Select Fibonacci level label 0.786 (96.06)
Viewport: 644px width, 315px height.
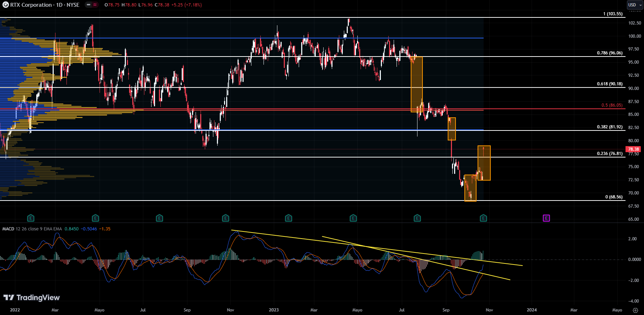pos(610,53)
